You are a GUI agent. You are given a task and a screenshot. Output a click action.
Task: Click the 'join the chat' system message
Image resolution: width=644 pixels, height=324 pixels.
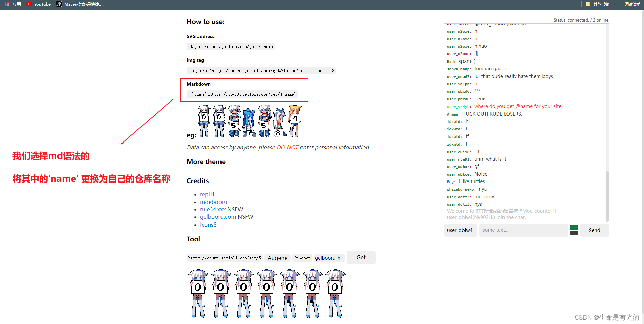tap(486, 217)
